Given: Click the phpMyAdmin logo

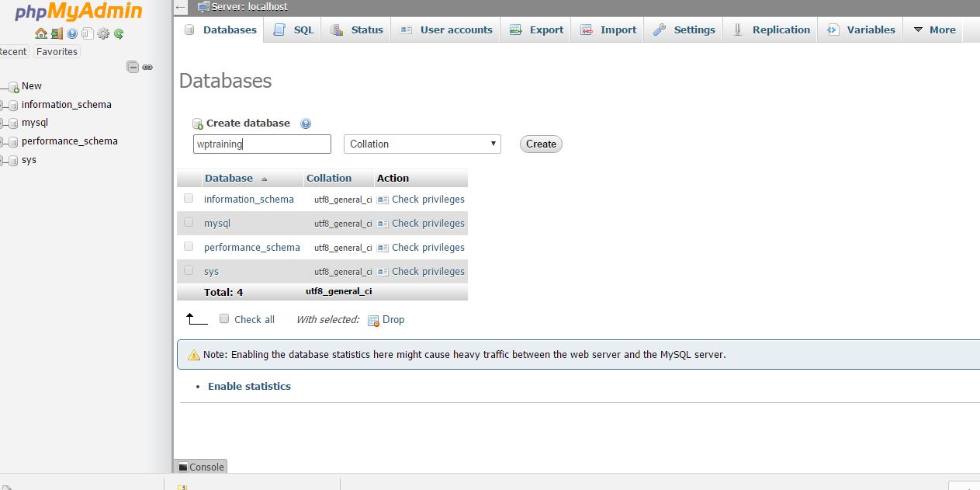Looking at the screenshot, I should pos(78,12).
